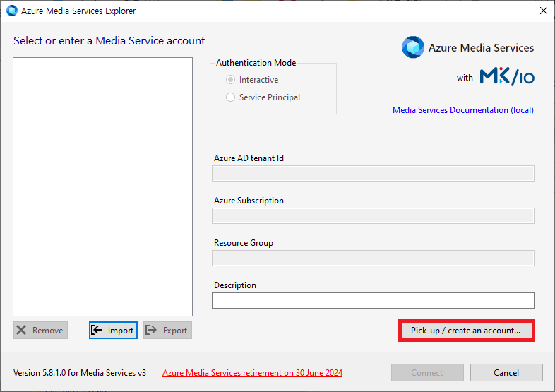This screenshot has height=392, width=555.
Task: Focus the Description text box
Action: pos(373,301)
